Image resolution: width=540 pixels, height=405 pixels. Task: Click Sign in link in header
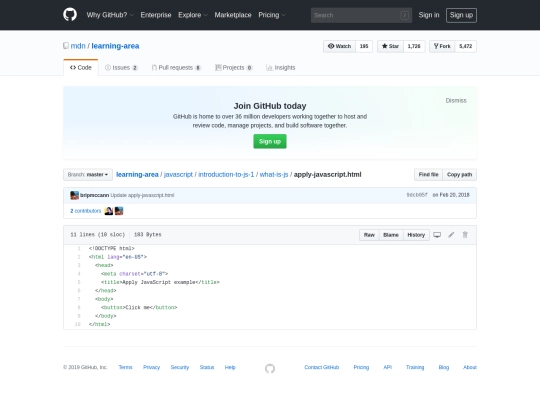[x=429, y=15]
